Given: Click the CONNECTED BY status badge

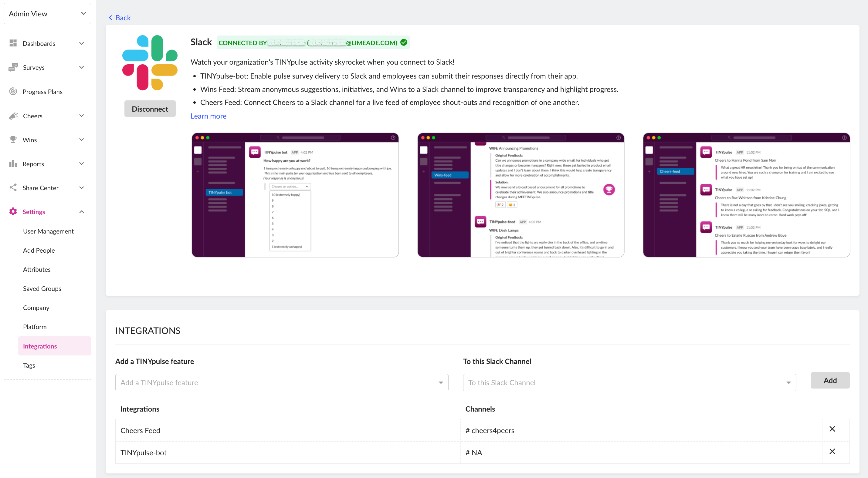Looking at the screenshot, I should [313, 42].
